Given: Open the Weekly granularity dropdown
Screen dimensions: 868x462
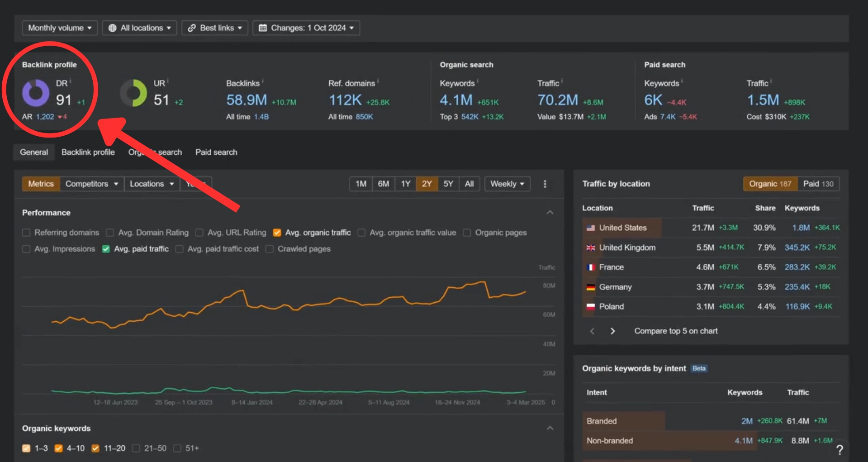Looking at the screenshot, I should [507, 184].
